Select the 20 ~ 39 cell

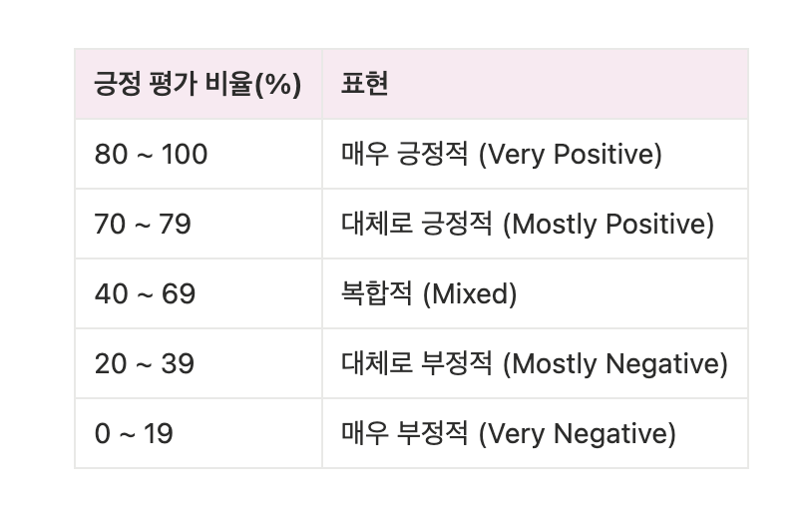pos(199,363)
